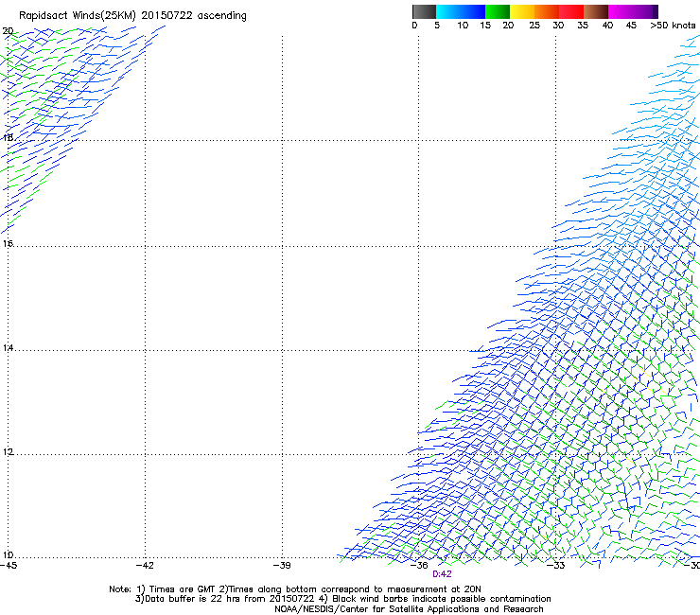Click the ">50 knots" color bar label

click(673, 26)
